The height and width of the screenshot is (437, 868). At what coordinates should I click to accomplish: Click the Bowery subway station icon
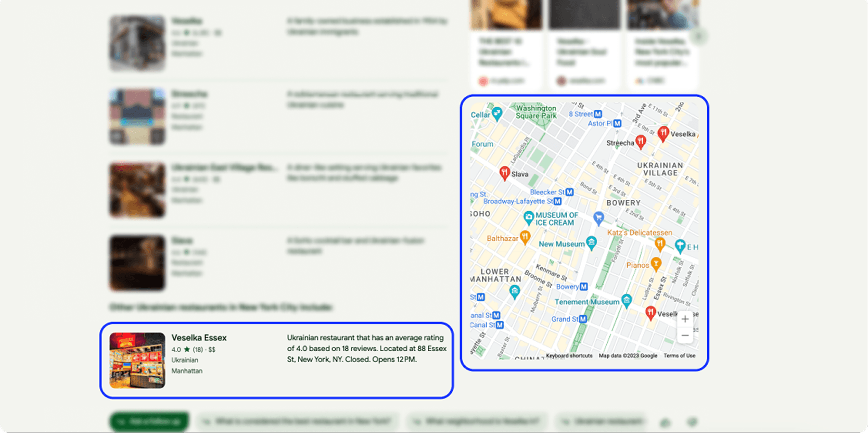[584, 287]
